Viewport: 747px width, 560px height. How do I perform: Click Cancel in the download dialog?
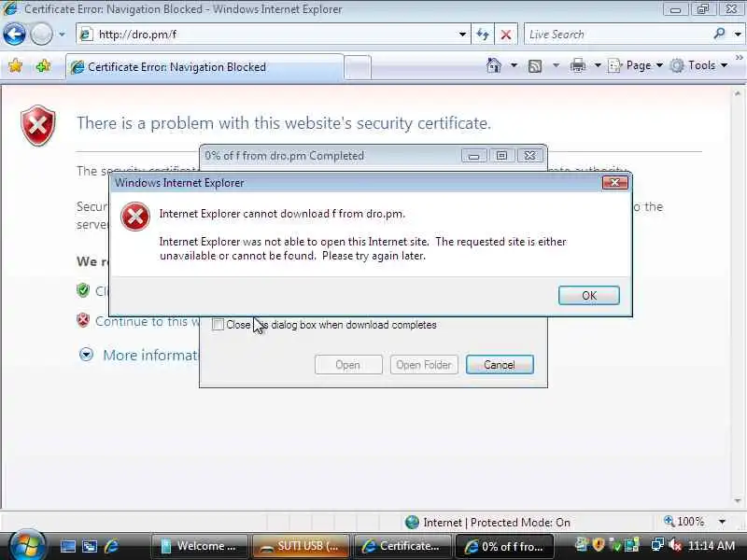pos(500,365)
